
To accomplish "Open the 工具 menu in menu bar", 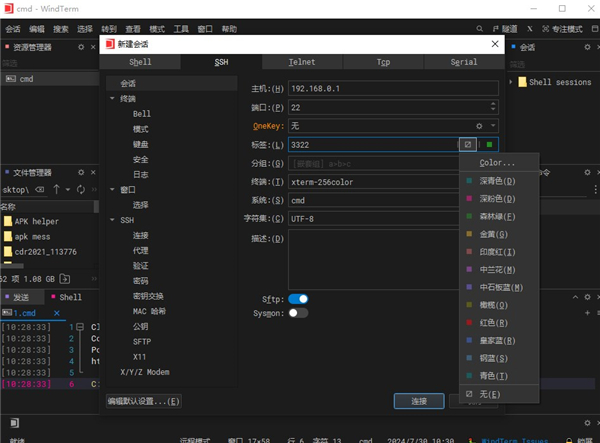I will pyautogui.click(x=181, y=30).
